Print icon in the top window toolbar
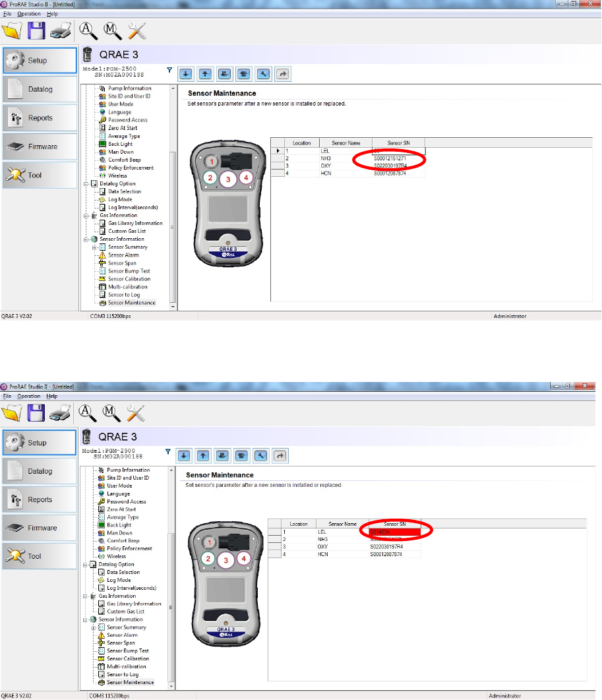The width and height of the screenshot is (602, 700). (x=61, y=31)
